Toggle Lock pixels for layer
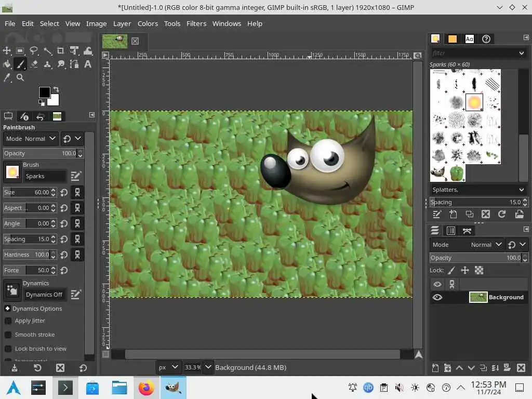 [451, 270]
